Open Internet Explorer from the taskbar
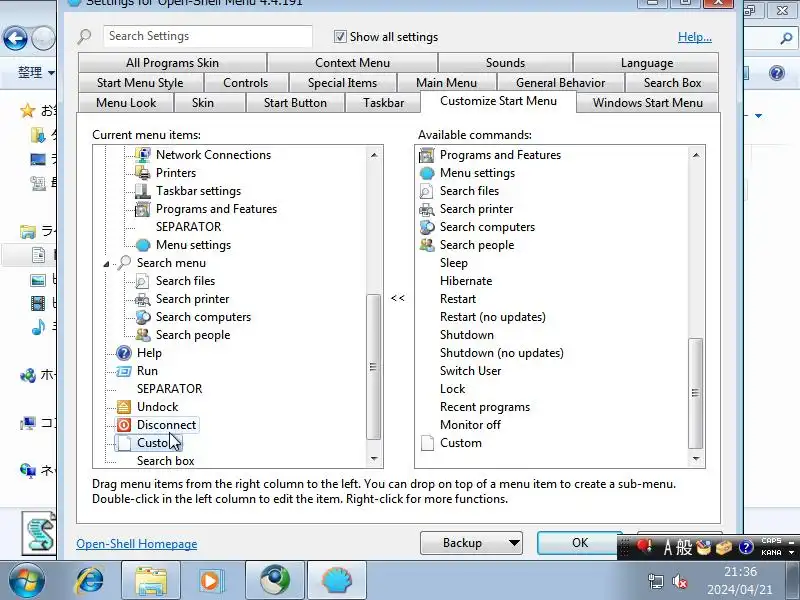Viewport: 800px width, 600px height. [89, 581]
